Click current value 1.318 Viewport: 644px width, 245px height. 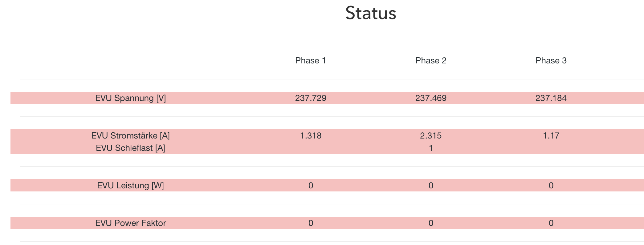(311, 136)
